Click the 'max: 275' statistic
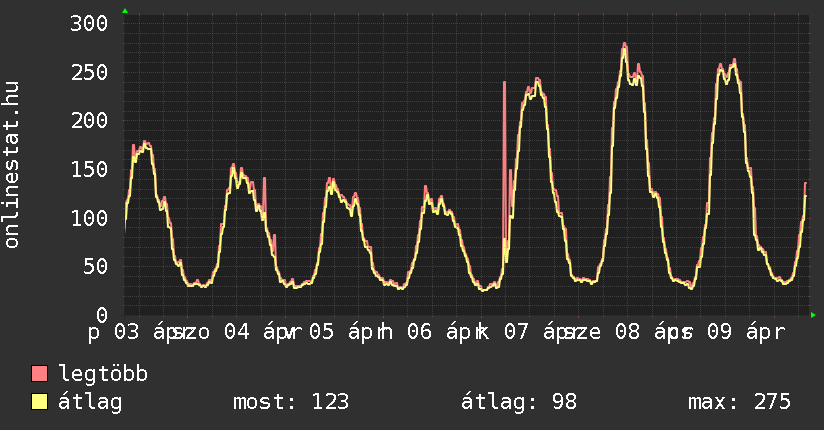Screen dimensions: 824x430 click(x=739, y=402)
